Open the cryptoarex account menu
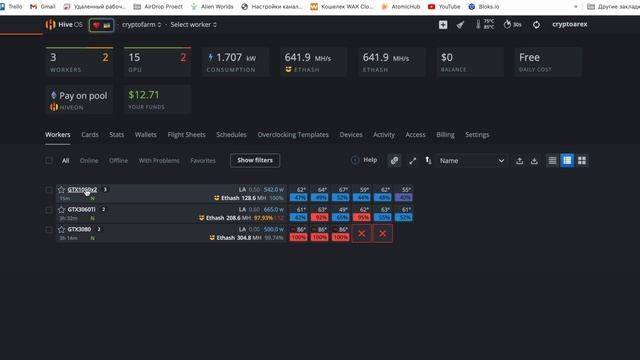The height and width of the screenshot is (360, 640). pyautogui.click(x=570, y=24)
